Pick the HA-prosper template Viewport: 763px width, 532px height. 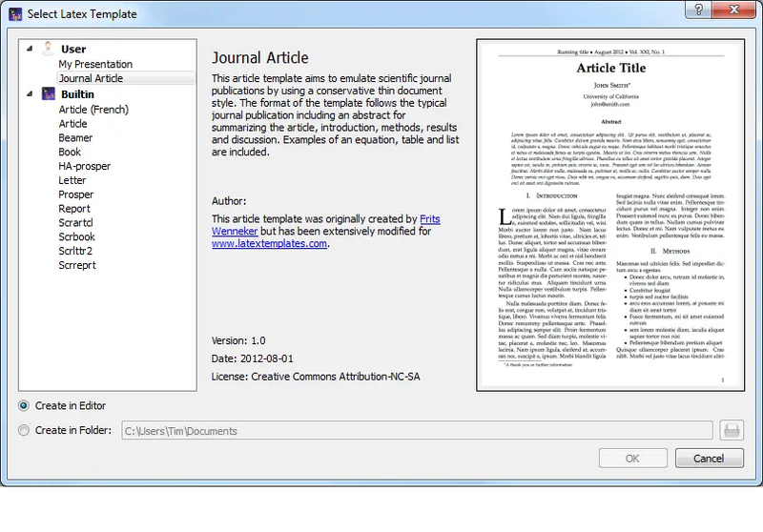click(84, 166)
